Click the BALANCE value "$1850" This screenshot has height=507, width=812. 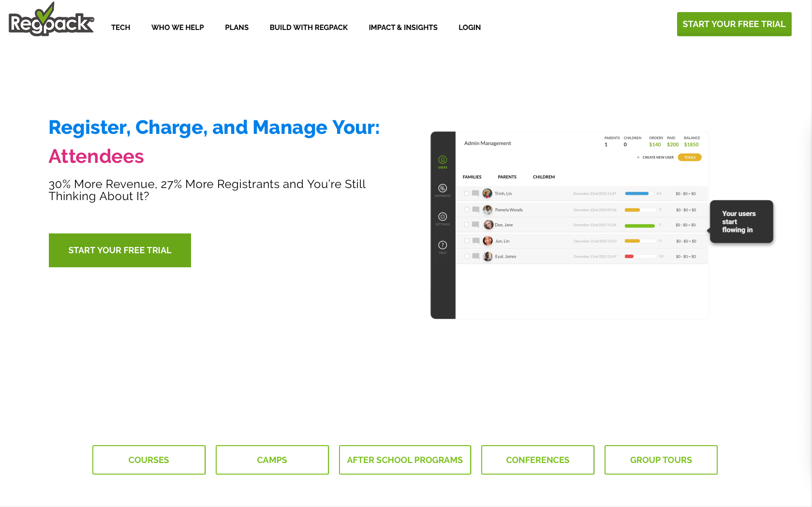click(692, 145)
